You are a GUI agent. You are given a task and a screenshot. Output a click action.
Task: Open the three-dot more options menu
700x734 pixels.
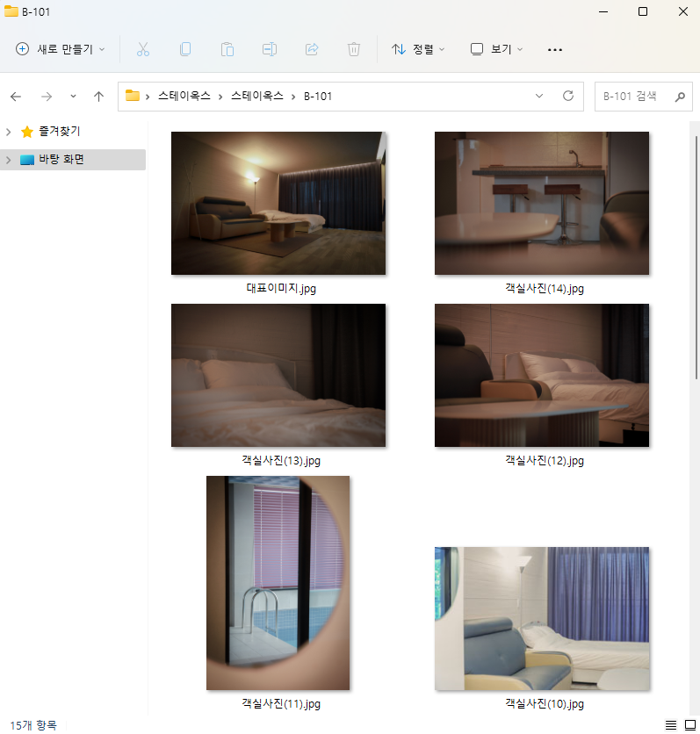click(555, 50)
